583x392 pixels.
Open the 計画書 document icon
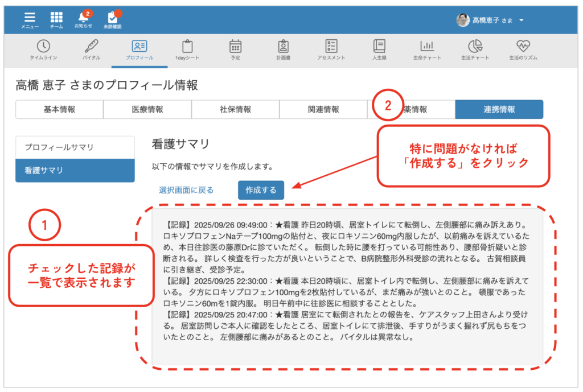coord(284,47)
